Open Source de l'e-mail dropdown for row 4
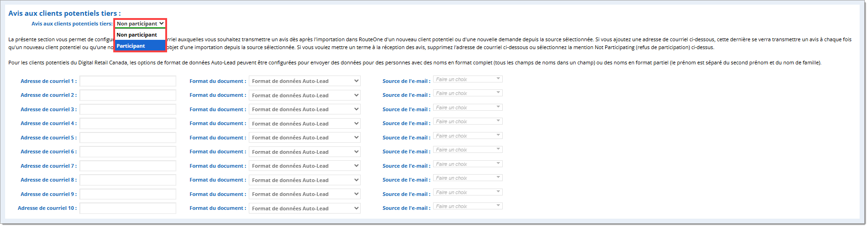This screenshot has height=227, width=868. tap(467, 121)
